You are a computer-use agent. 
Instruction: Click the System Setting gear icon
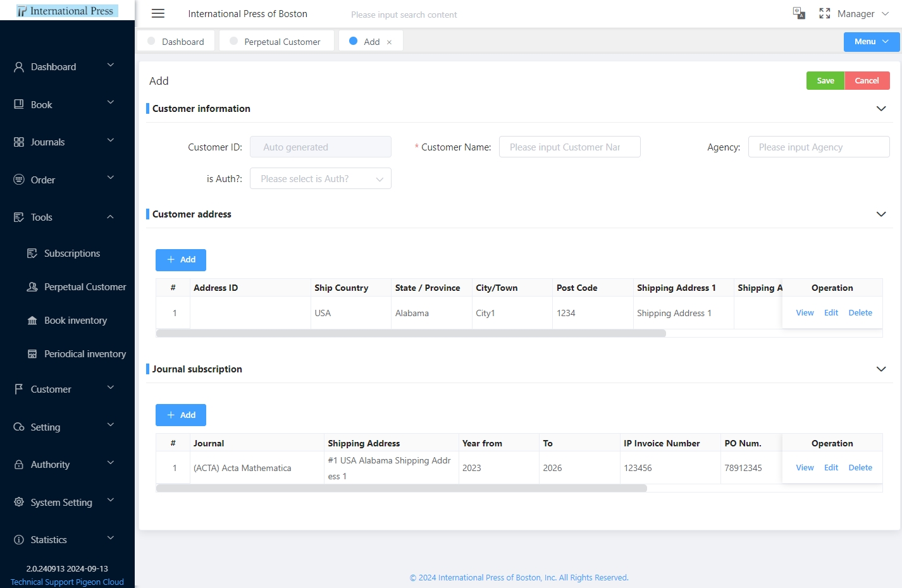(19, 502)
